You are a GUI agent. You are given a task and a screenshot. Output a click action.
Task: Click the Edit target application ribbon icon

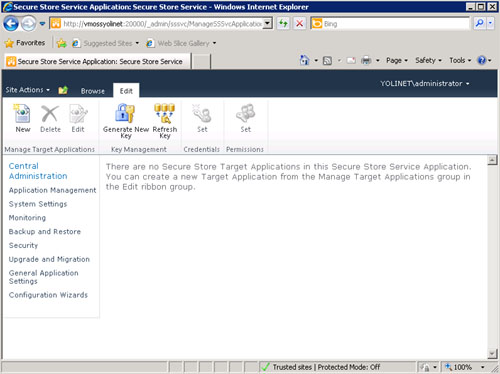[78, 114]
